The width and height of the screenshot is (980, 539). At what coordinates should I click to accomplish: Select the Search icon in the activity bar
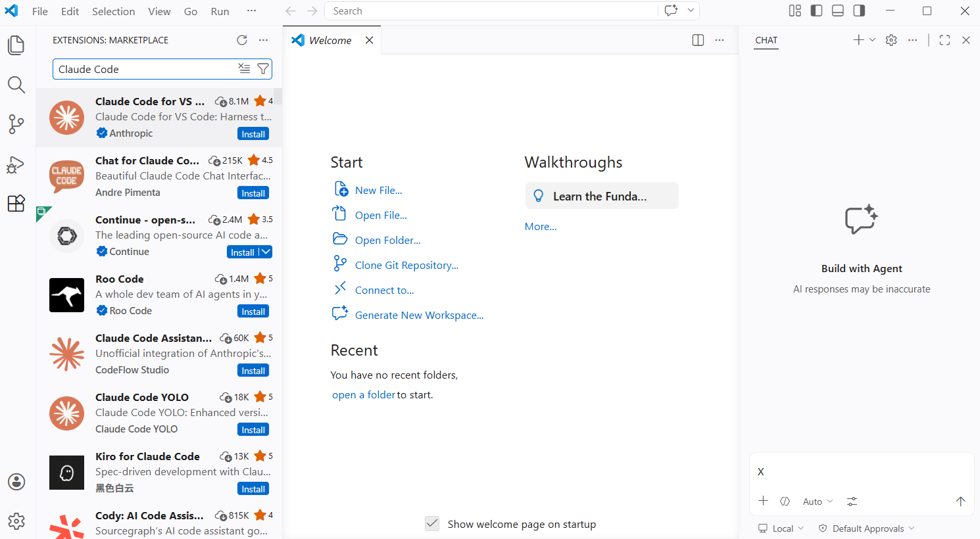(x=16, y=85)
